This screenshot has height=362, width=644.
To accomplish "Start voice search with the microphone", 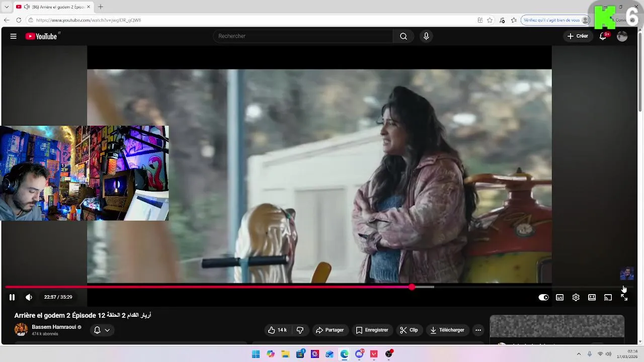I will [426, 36].
